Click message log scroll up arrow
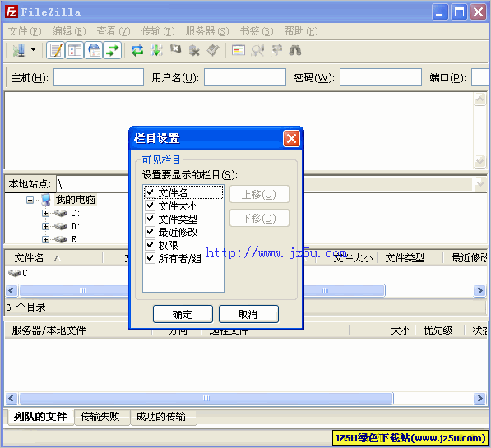Image resolution: width=491 pixels, height=448 pixels. (479, 99)
